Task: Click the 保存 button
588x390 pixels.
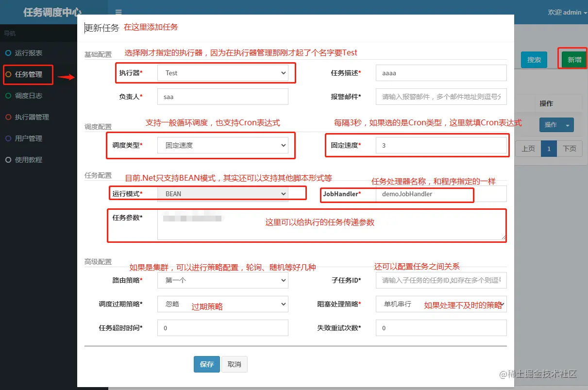Action: [207, 364]
